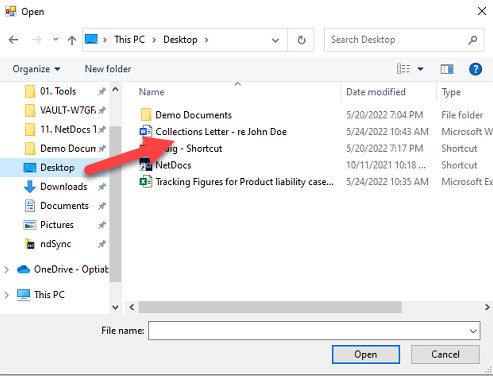The height and width of the screenshot is (376, 493).
Task: Click New folder in the toolbar
Action: point(108,69)
